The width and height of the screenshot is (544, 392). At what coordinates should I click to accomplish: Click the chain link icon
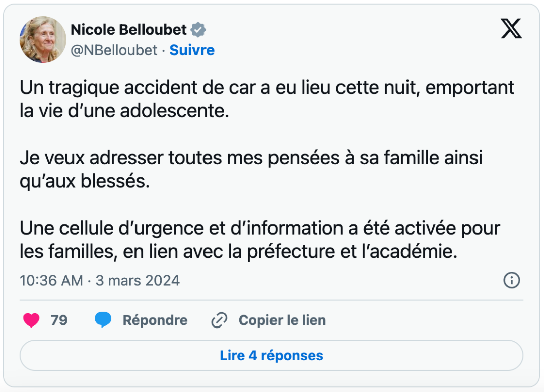coord(219,320)
